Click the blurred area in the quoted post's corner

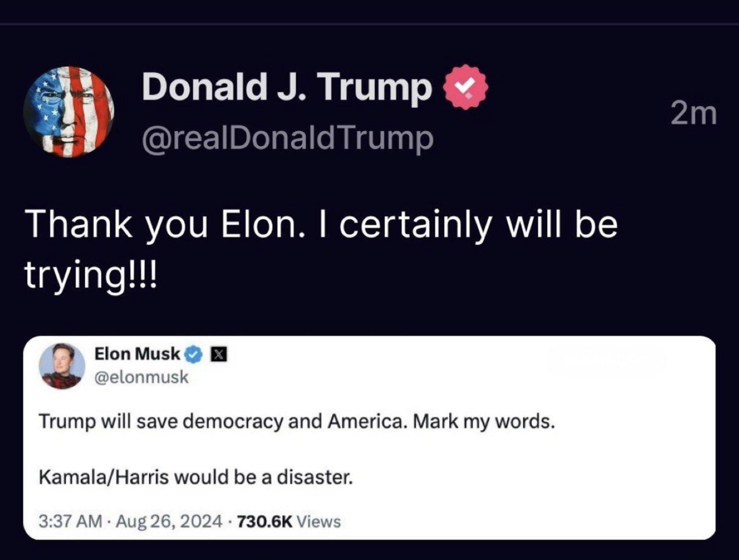pos(607,362)
